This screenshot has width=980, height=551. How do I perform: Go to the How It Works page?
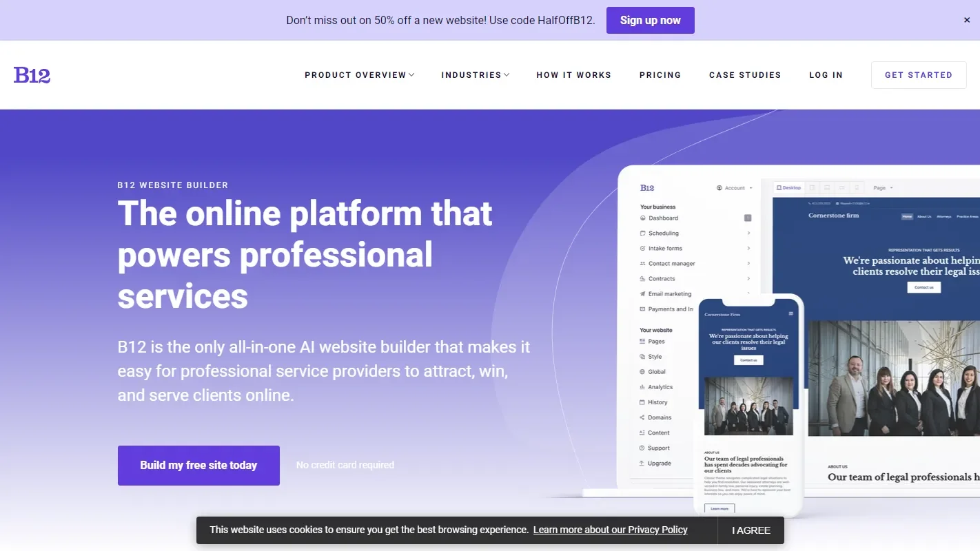(x=573, y=75)
